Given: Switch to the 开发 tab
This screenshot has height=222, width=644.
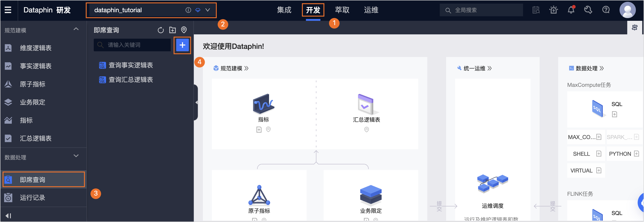Looking at the screenshot, I should (313, 10).
